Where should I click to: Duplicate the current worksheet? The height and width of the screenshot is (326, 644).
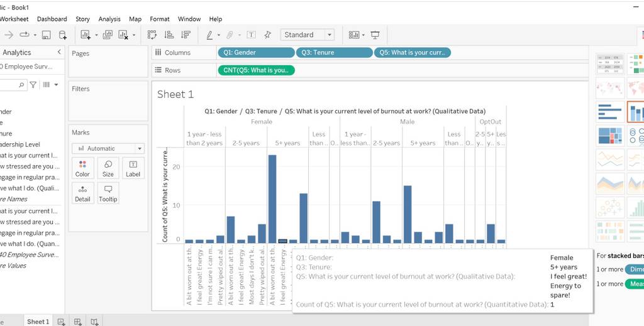click(x=108, y=35)
